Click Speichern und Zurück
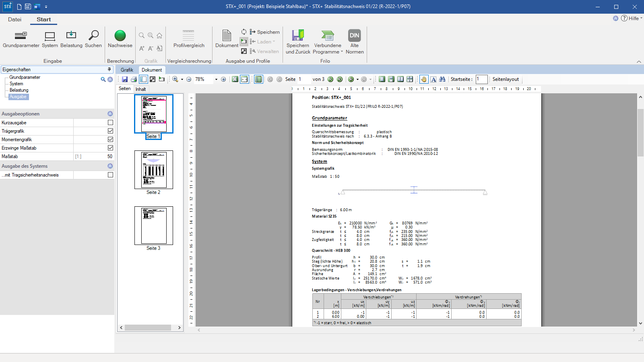This screenshot has height=362, width=644. 298,42
